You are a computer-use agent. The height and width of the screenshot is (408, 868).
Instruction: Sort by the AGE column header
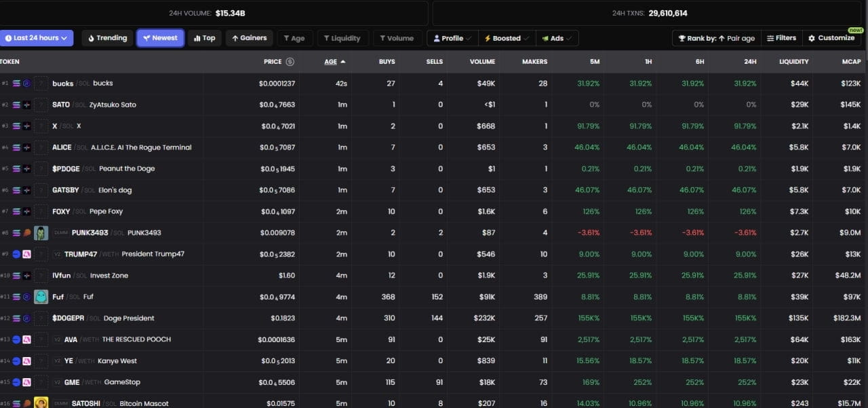click(330, 62)
